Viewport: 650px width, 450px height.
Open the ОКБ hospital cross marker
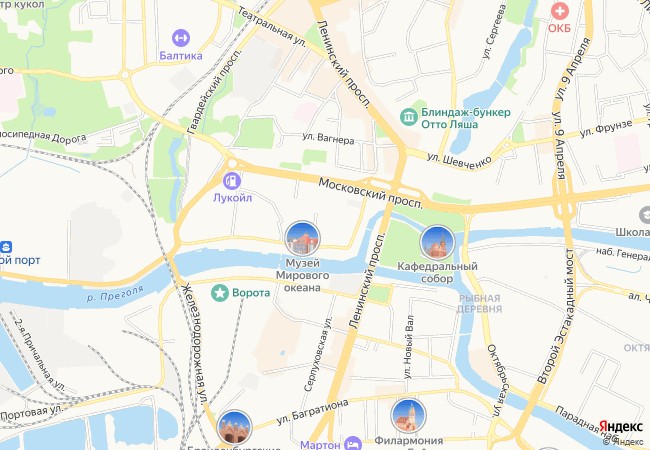559,11
